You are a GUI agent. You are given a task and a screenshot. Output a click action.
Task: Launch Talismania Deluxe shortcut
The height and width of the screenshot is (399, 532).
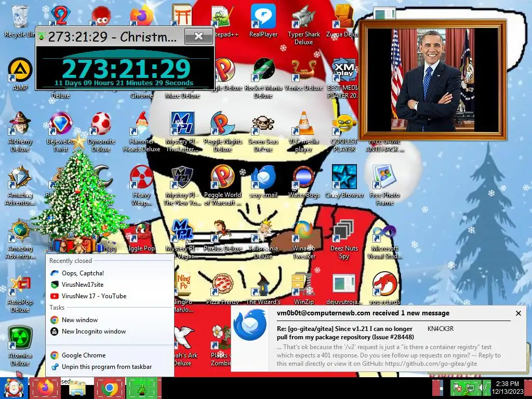point(263,238)
